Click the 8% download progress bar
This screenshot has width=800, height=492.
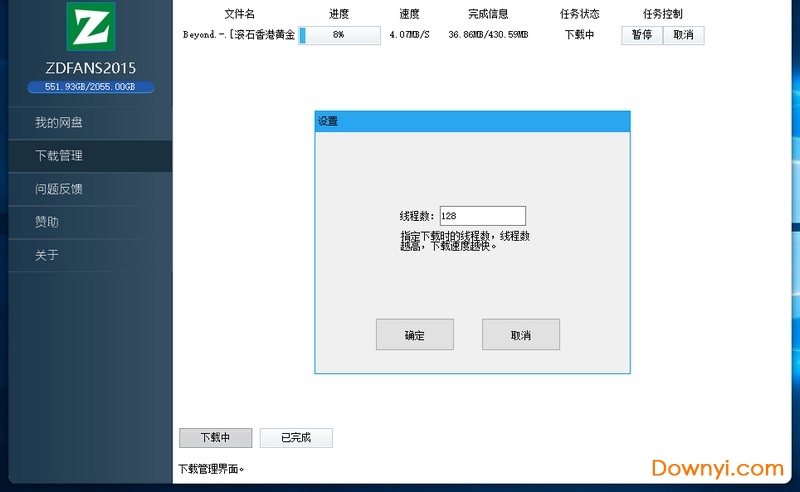click(x=339, y=35)
